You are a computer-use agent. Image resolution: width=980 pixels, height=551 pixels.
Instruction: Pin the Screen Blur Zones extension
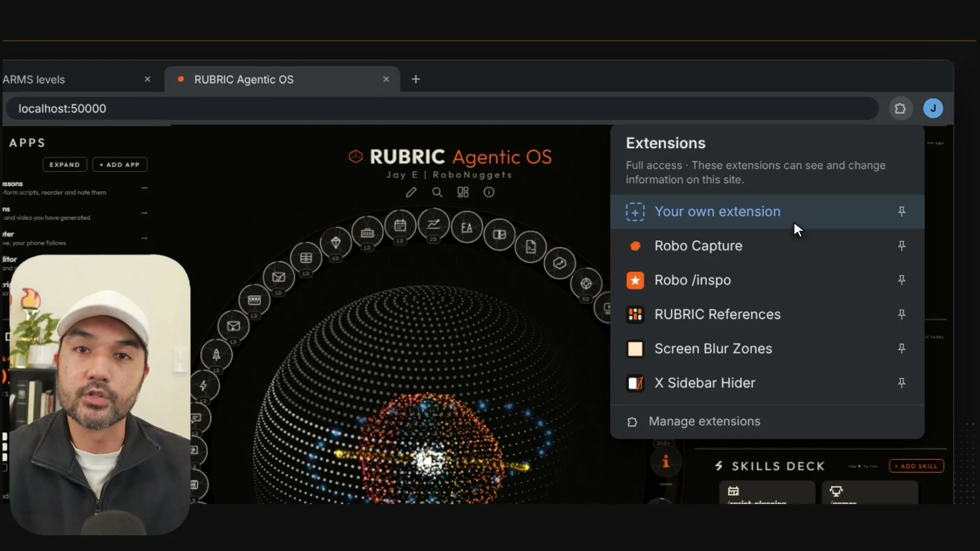point(902,348)
